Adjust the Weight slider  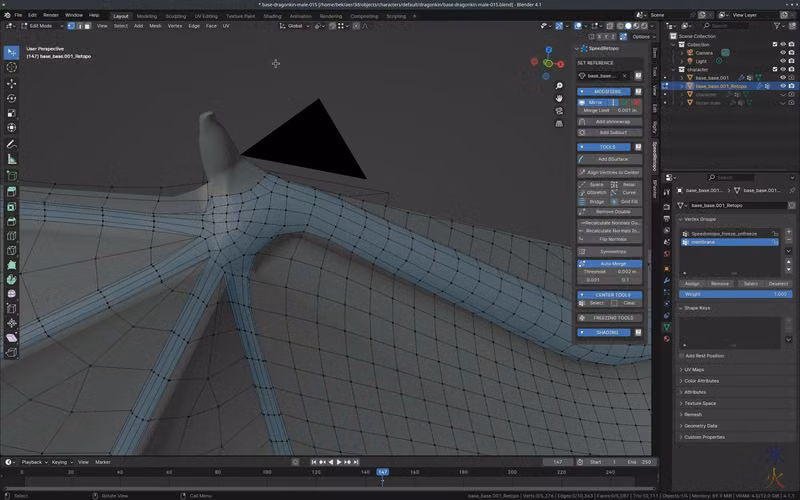[736, 294]
